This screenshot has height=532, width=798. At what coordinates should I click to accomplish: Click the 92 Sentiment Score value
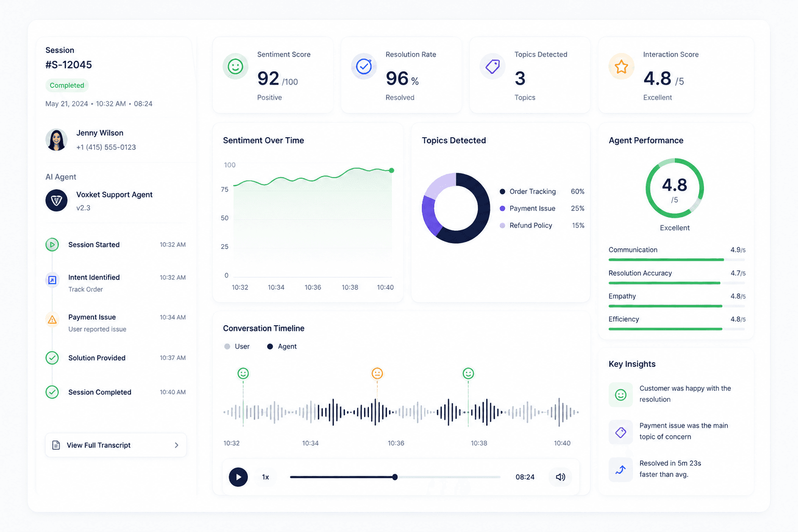point(268,78)
